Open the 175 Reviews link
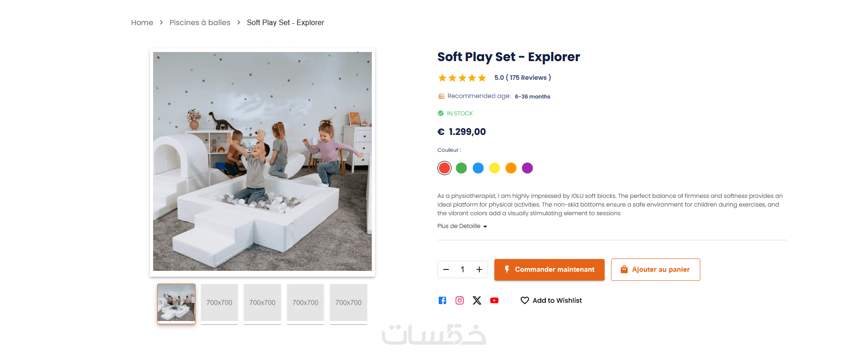868x352 pixels. (528, 78)
